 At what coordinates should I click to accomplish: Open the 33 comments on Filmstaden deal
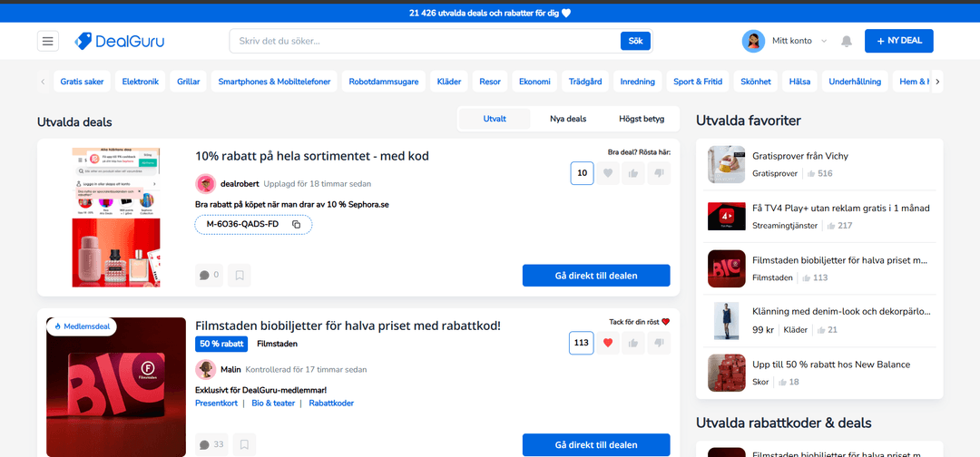click(x=211, y=444)
